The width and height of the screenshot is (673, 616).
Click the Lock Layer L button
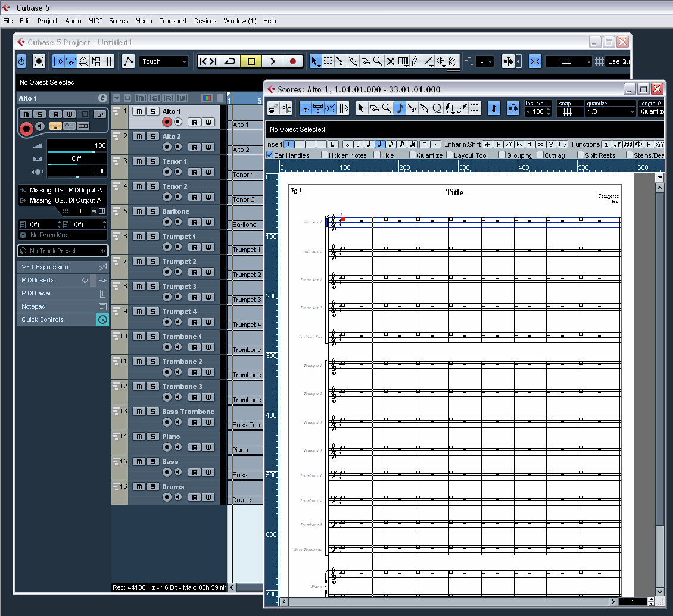333,144
